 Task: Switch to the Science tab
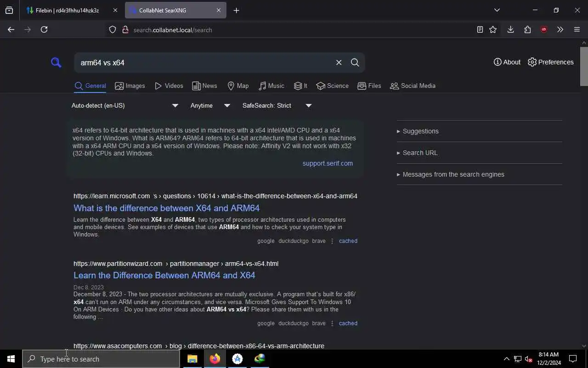(x=332, y=86)
